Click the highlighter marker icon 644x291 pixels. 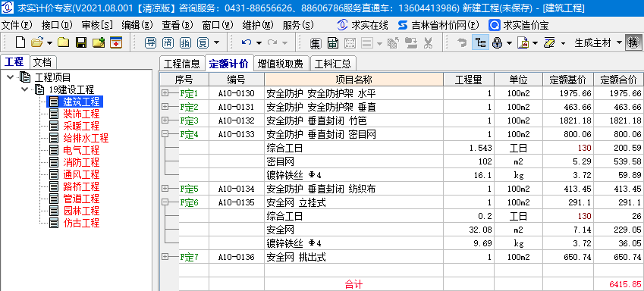tap(549, 42)
